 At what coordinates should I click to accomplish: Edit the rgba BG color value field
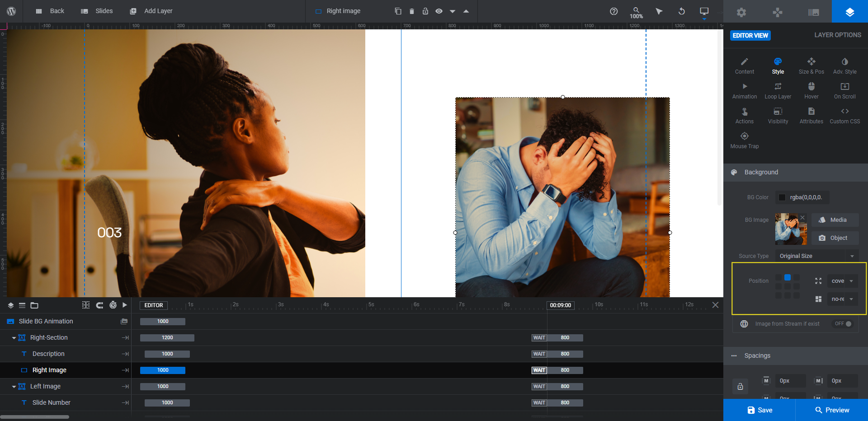[808, 197]
